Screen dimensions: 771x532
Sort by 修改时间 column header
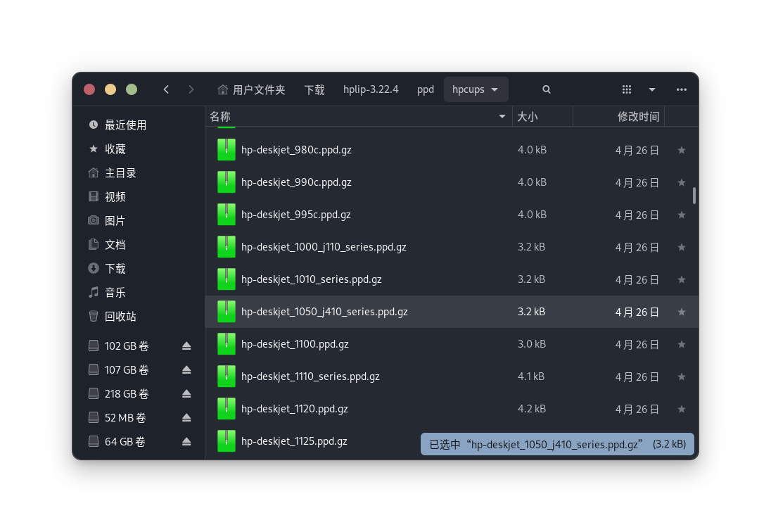638,116
